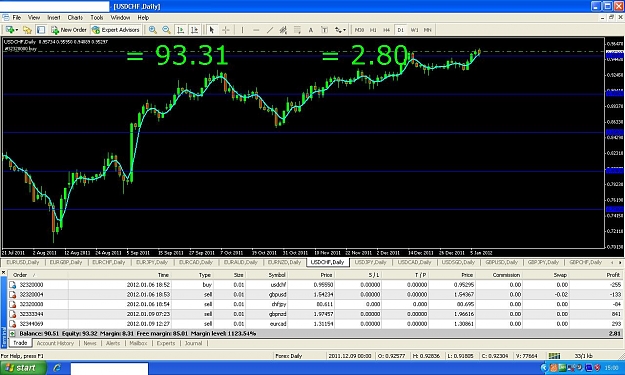Select the horizontal line tool

(x=256, y=30)
